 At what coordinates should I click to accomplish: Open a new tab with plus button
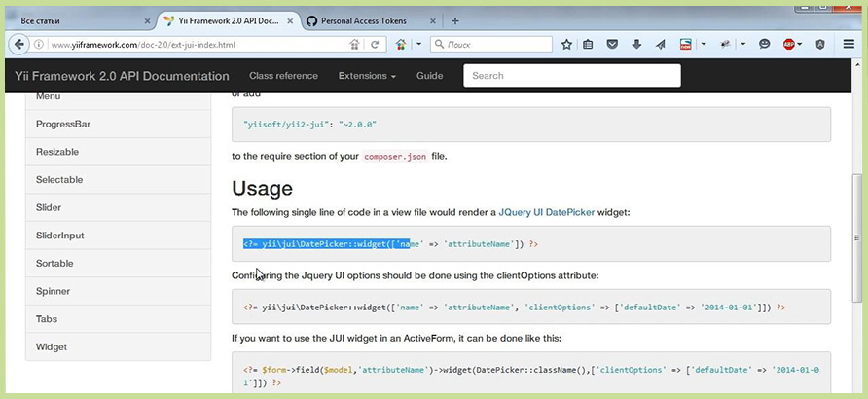click(455, 21)
